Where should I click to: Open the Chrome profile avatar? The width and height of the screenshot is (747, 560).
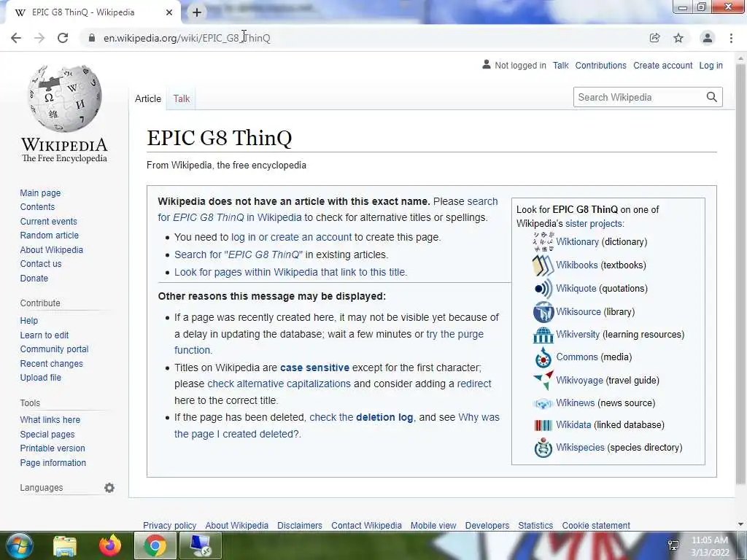pos(708,38)
